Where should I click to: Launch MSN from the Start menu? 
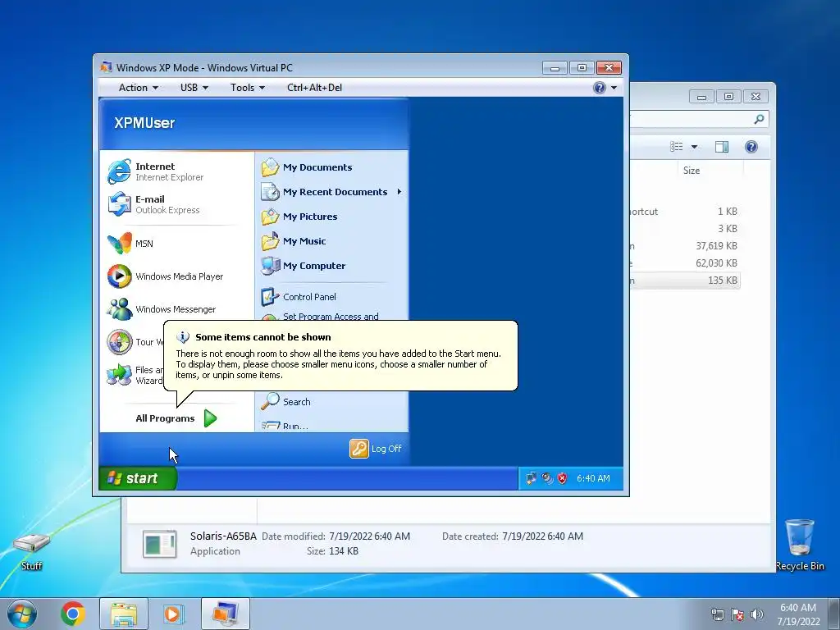point(130,243)
